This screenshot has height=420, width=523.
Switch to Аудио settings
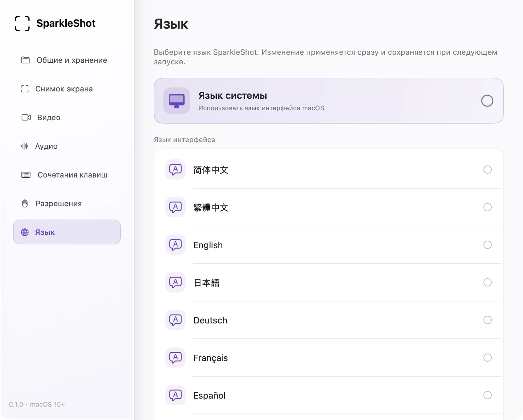(x=67, y=146)
